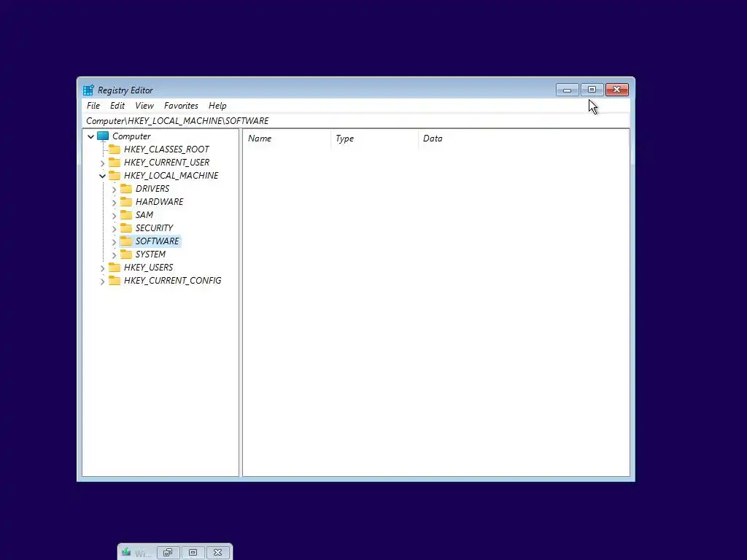Screen dimensions: 747x560
Task: Click the registry path address bar
Action: point(356,121)
